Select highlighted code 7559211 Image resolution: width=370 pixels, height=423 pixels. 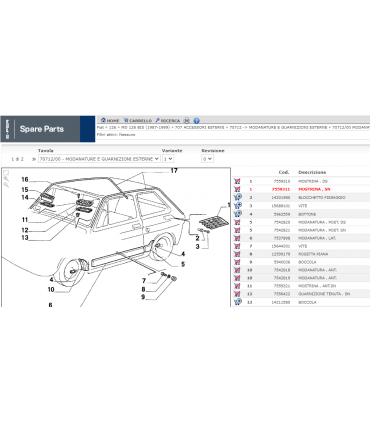point(281,189)
